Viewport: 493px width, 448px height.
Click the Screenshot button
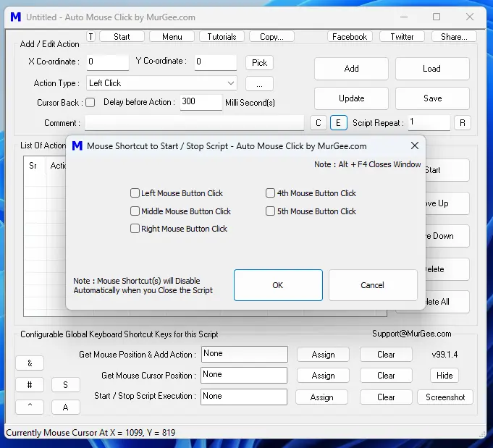pyautogui.click(x=445, y=397)
